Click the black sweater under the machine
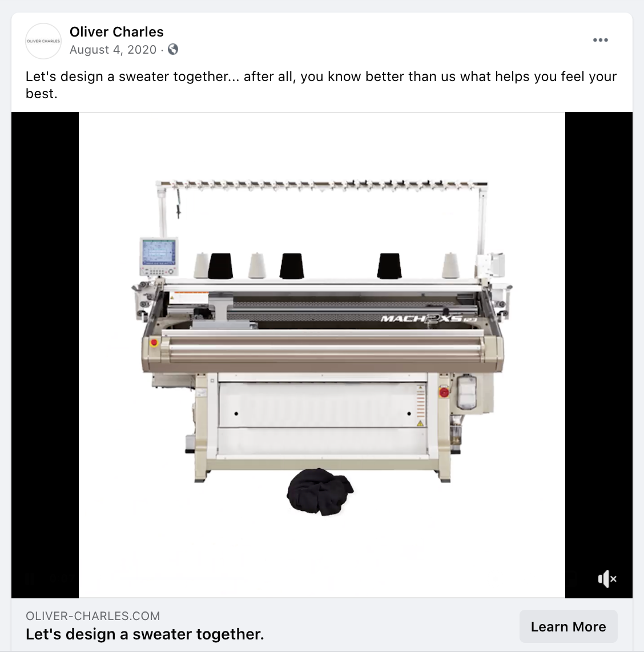The image size is (644, 652). (x=320, y=492)
